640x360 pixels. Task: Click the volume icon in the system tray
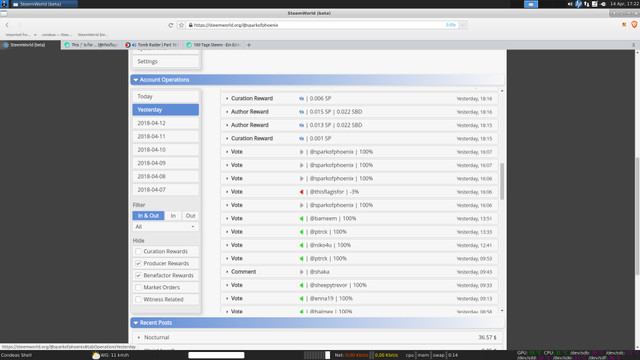(570, 4)
